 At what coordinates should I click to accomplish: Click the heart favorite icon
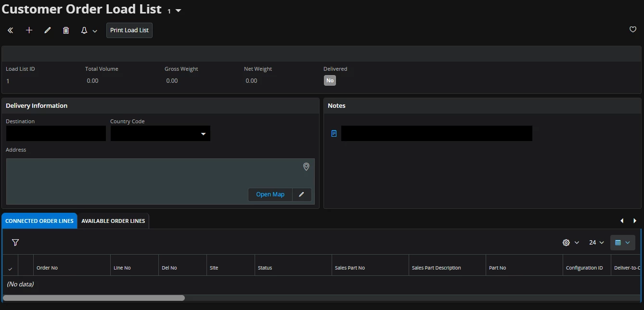(633, 30)
